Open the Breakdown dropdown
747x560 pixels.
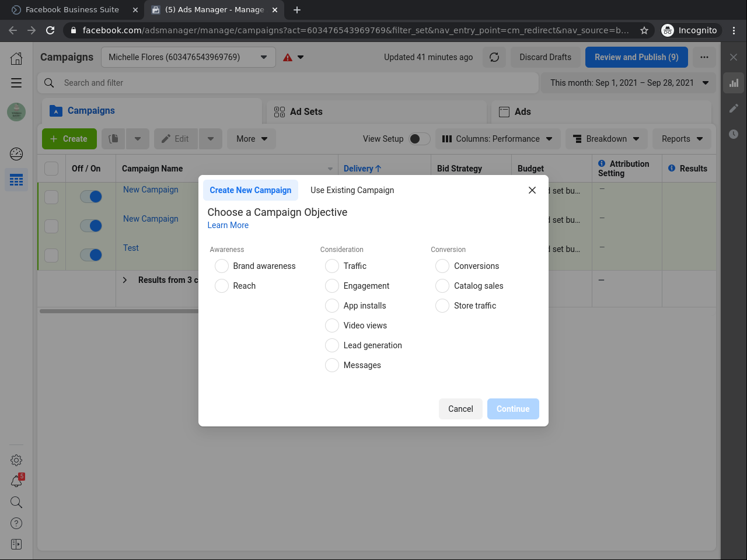[x=606, y=139]
